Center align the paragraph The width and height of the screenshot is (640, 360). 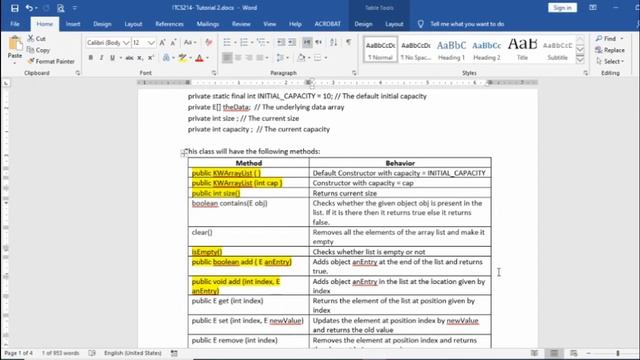238,58
